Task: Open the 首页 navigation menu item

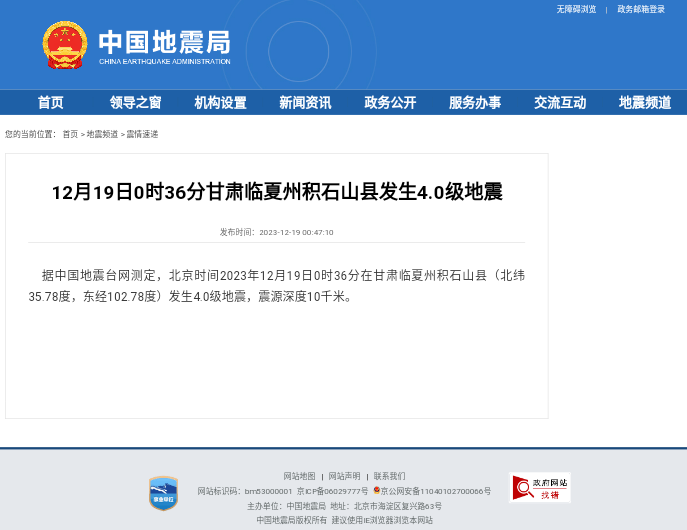Action: [51, 102]
